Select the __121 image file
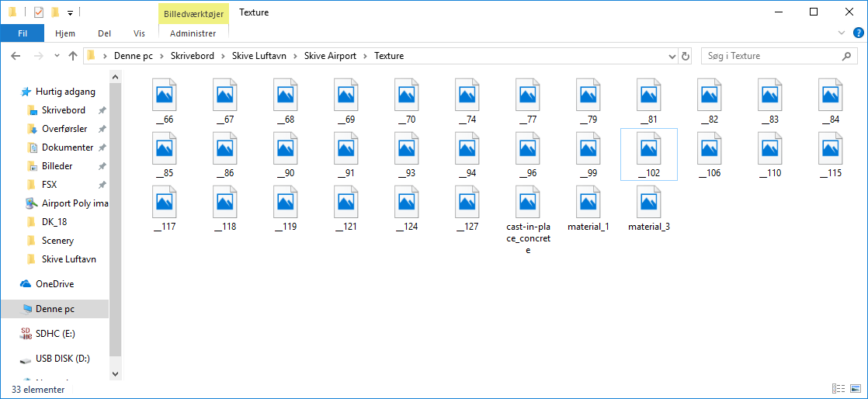The height and width of the screenshot is (399, 868). click(346, 209)
